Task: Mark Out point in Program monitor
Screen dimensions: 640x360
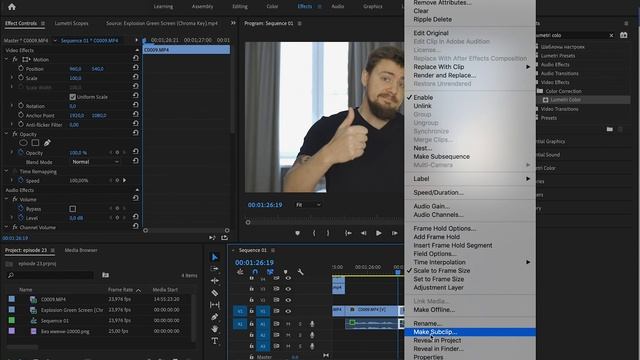Action: pyautogui.click(x=328, y=233)
